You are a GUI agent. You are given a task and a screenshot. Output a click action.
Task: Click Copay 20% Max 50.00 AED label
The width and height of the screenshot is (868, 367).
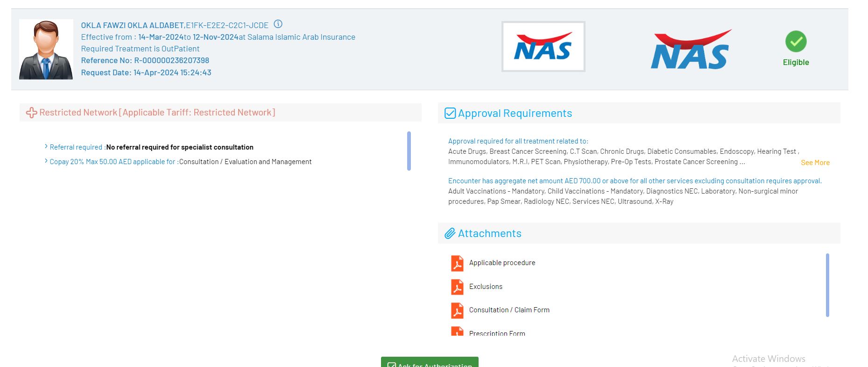point(114,162)
